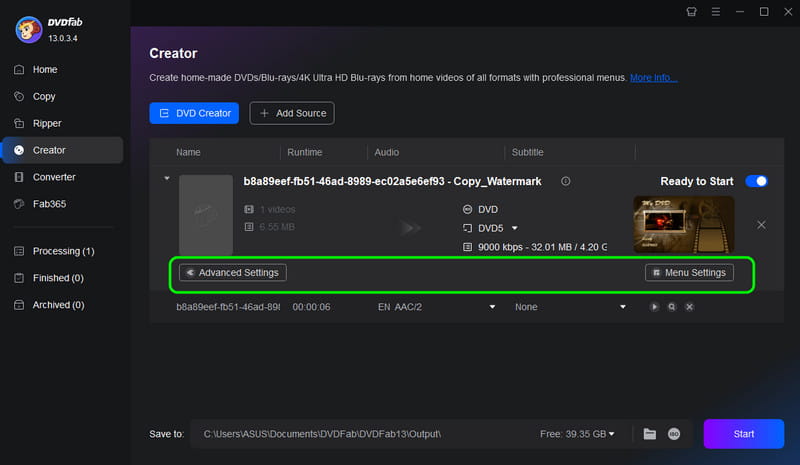Screen dimensions: 800x465
Task: Maximize the DVDFab window
Action: (764, 12)
